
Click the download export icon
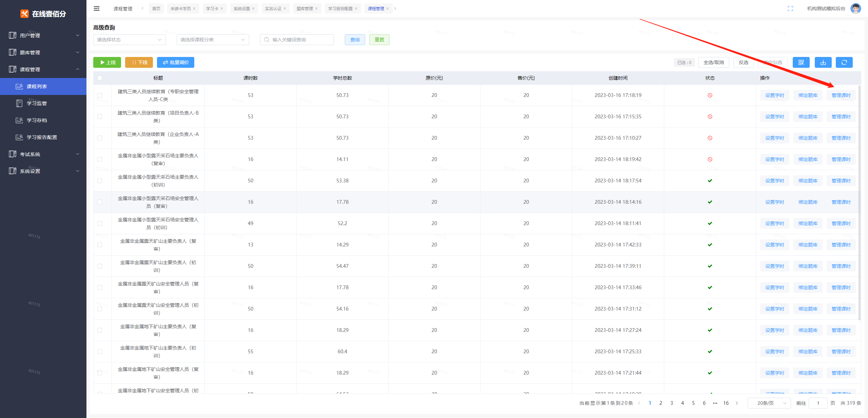(823, 62)
